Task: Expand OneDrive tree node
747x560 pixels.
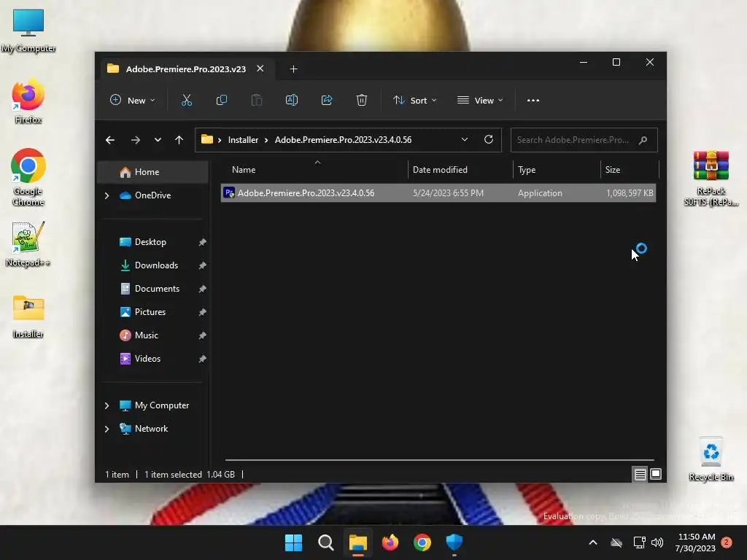Action: pos(107,195)
